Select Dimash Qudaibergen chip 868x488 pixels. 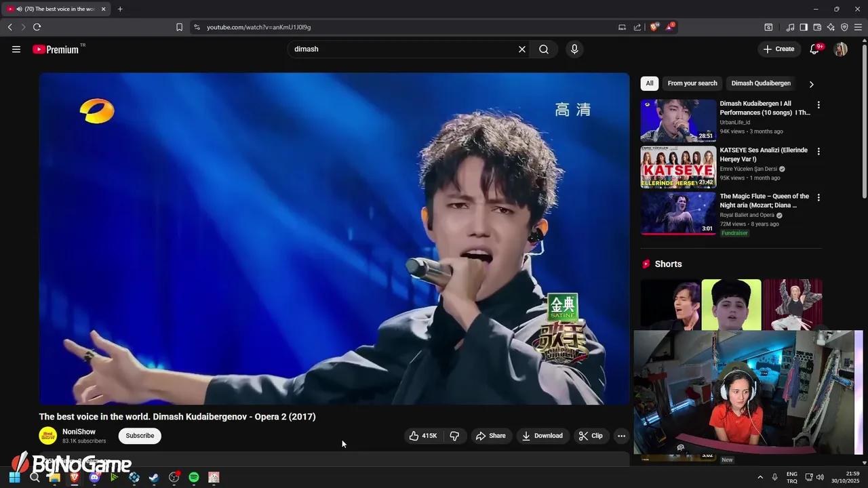pyautogui.click(x=761, y=83)
